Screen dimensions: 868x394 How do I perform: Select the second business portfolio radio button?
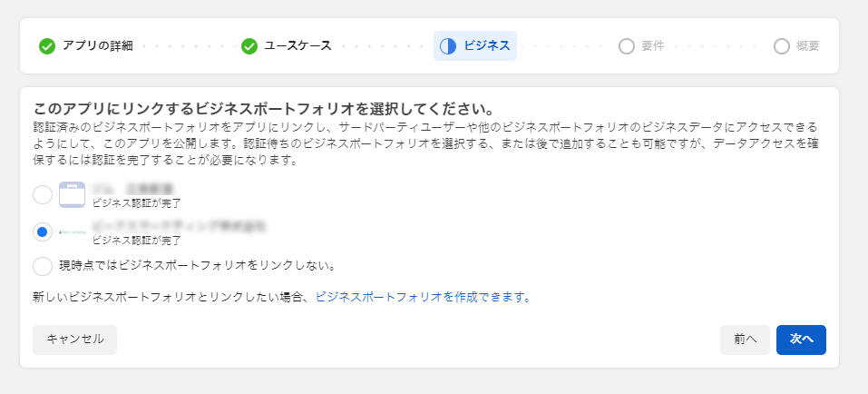coord(43,231)
